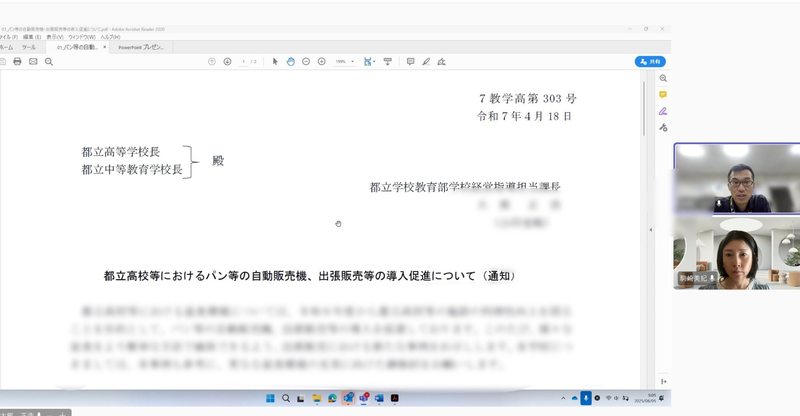Open the Tools tab
The image size is (800, 416).
point(29,46)
